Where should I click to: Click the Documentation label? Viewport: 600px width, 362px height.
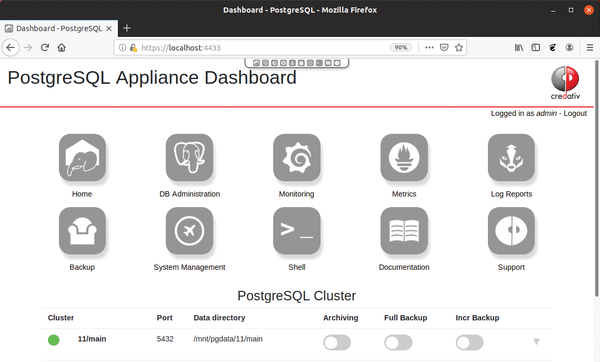coord(404,267)
